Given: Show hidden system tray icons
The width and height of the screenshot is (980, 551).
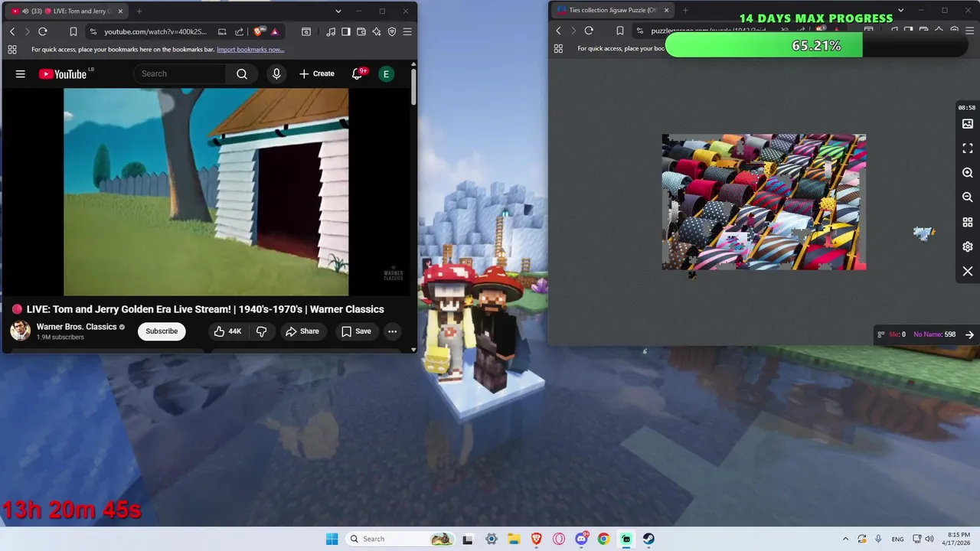Looking at the screenshot, I should [x=845, y=539].
